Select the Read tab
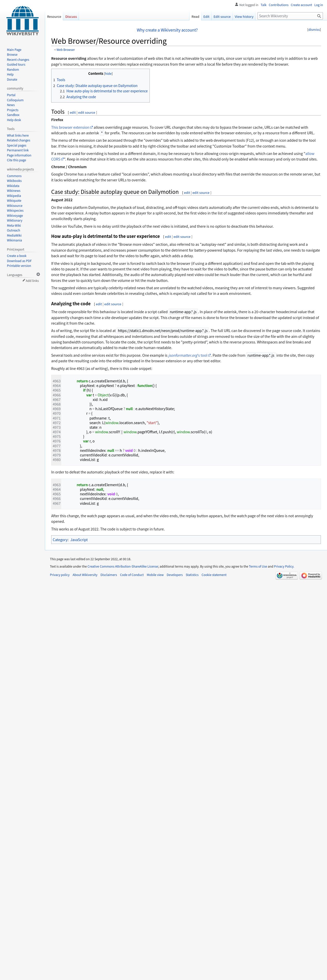This screenshot has width=327, height=980. (195, 17)
